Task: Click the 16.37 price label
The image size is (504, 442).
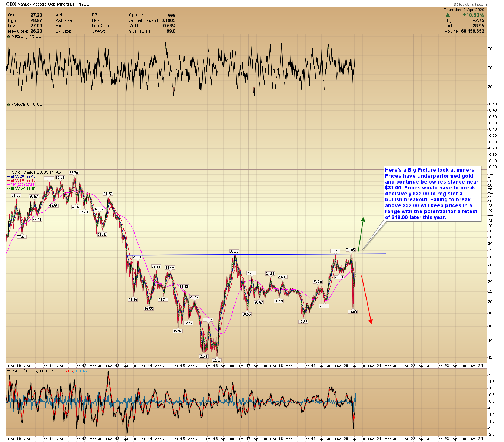Action: pos(208,320)
